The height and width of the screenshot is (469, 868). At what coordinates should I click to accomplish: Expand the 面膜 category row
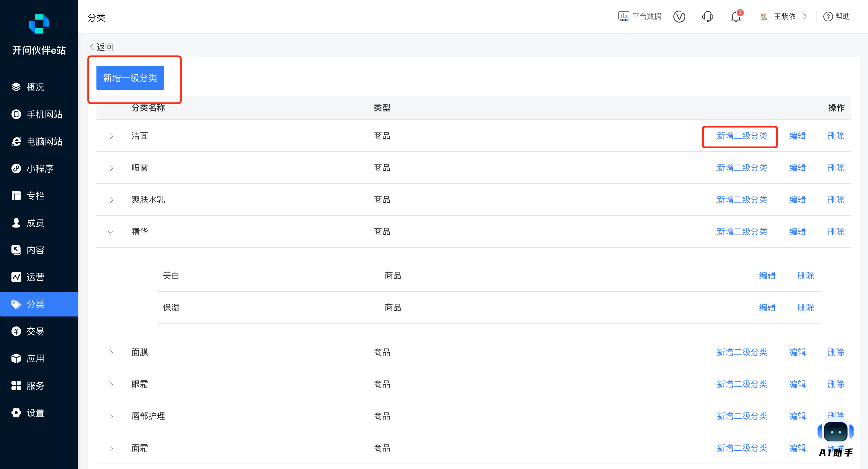click(x=111, y=352)
